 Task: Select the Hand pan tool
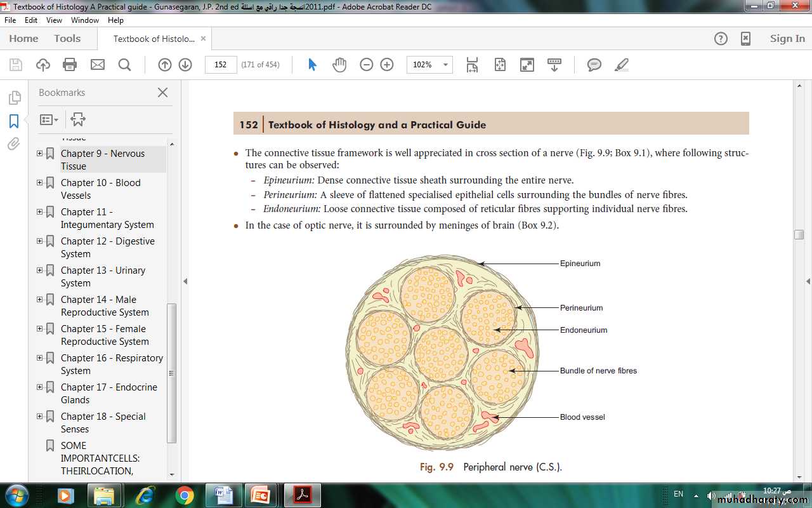click(x=339, y=65)
